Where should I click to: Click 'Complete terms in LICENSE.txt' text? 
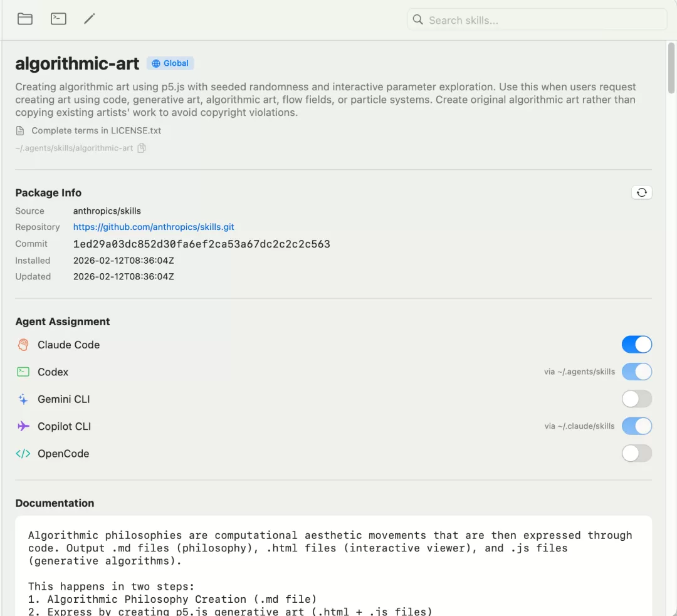pyautogui.click(x=97, y=130)
